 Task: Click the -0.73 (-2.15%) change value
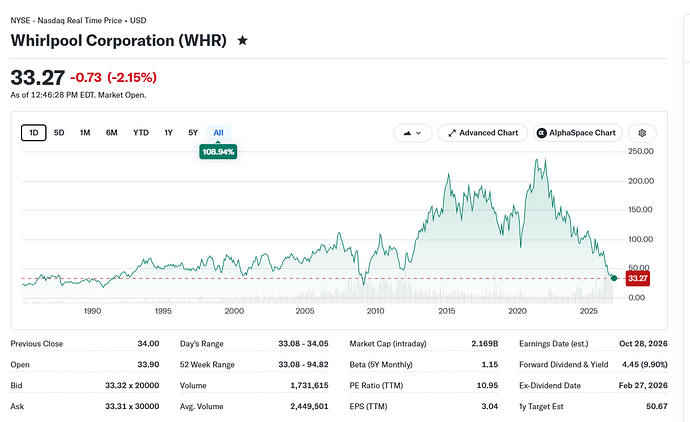point(114,78)
